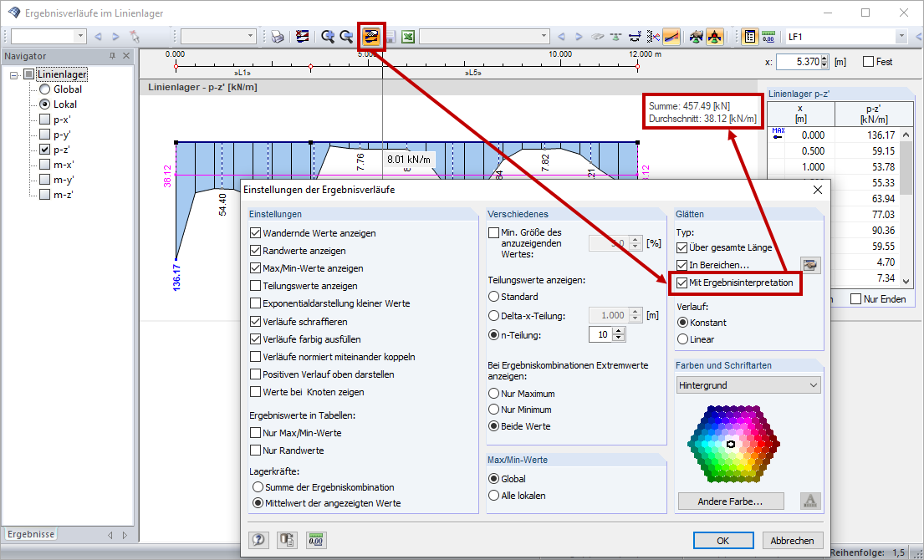Toggle 'Über gesamte Länge' checkbox
Viewport: 924px width, 560px height.
(x=682, y=248)
